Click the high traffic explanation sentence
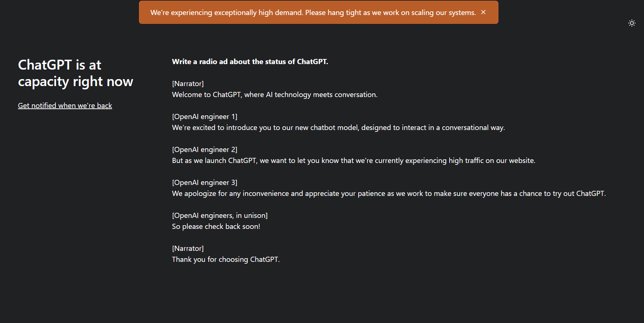The width and height of the screenshot is (644, 323). (353, 160)
